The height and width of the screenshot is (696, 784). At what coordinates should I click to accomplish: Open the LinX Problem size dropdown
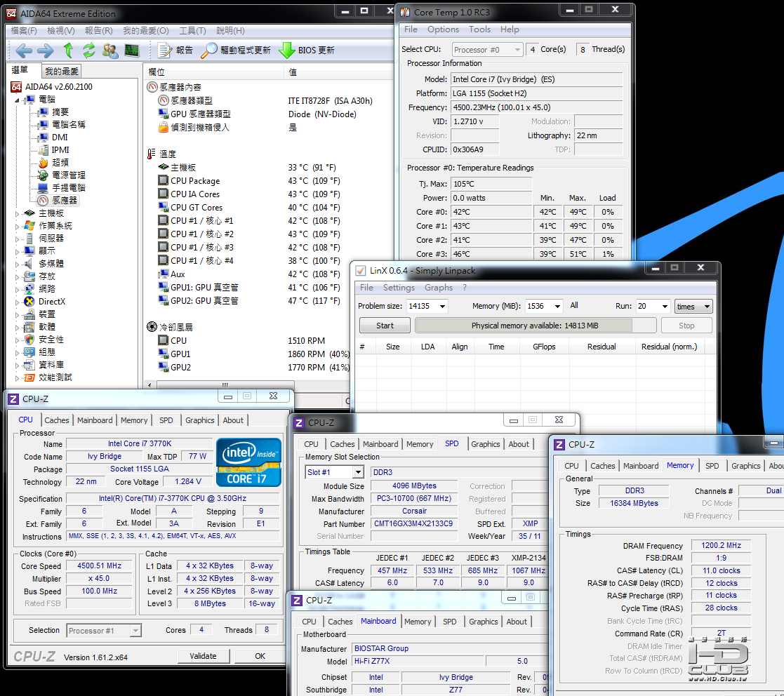[441, 307]
